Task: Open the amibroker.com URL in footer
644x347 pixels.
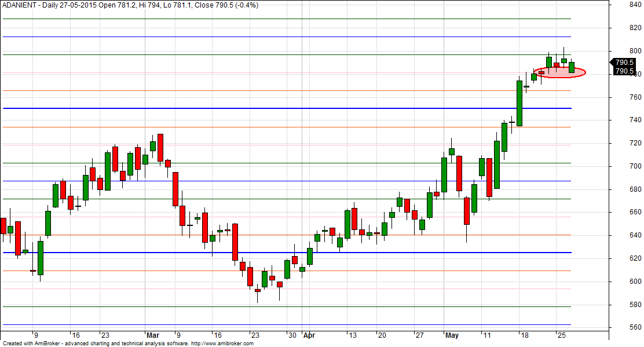Action: point(222,344)
